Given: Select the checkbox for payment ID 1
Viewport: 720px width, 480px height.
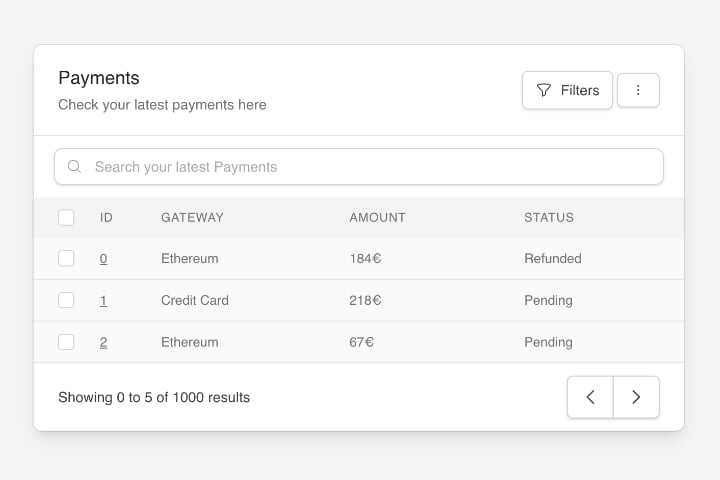Looking at the screenshot, I should click(x=66, y=300).
